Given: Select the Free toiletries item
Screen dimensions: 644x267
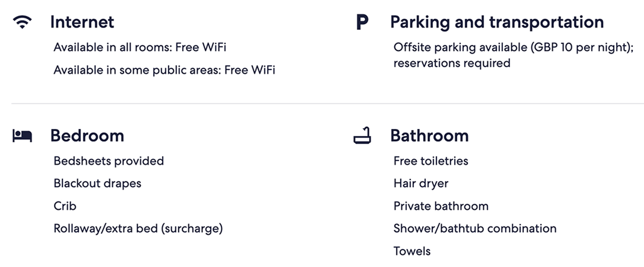Looking at the screenshot, I should point(431,161).
